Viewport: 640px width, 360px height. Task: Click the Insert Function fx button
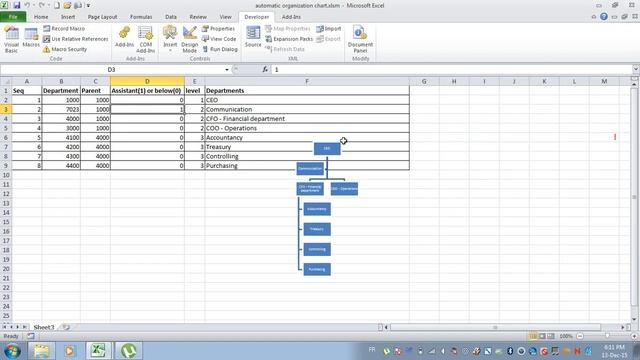pos(265,70)
